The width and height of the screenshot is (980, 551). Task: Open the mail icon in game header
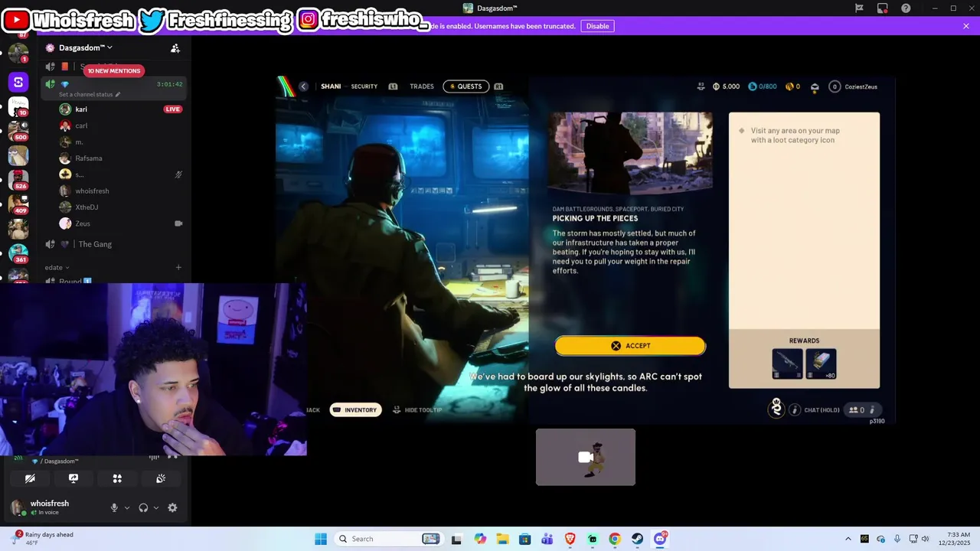pyautogui.click(x=815, y=86)
